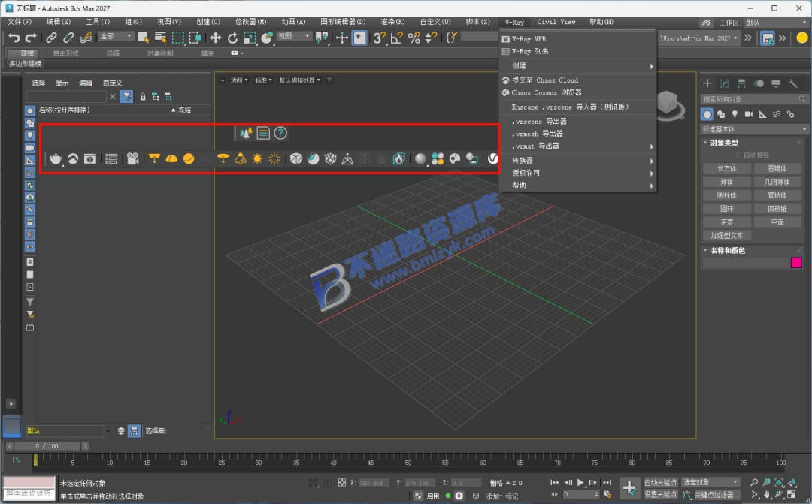Choose the rectangular selection region icon
This screenshot has height=504, width=812.
[178, 38]
